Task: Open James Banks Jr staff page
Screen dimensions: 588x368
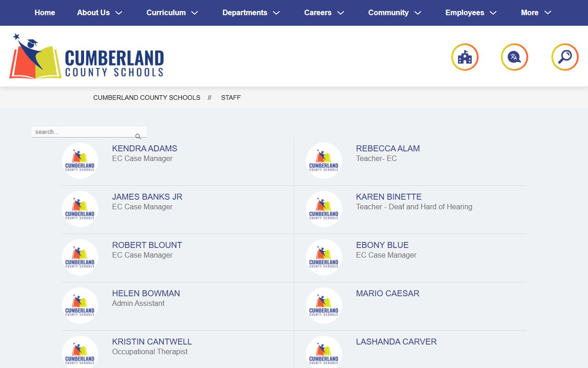Action: (147, 197)
